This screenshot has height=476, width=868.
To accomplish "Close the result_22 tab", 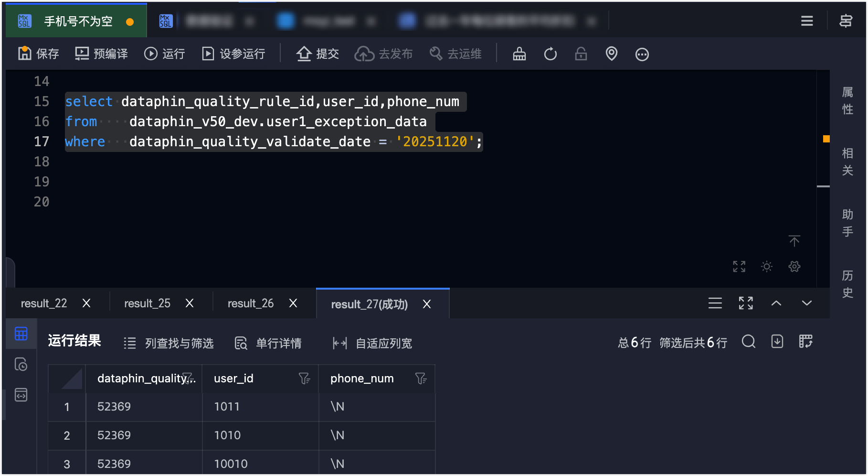I will [x=86, y=303].
